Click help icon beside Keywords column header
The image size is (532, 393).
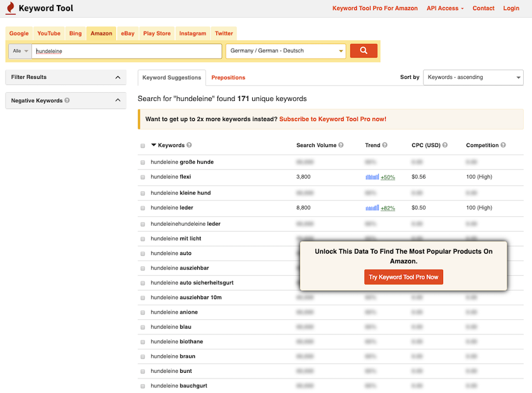pos(189,146)
